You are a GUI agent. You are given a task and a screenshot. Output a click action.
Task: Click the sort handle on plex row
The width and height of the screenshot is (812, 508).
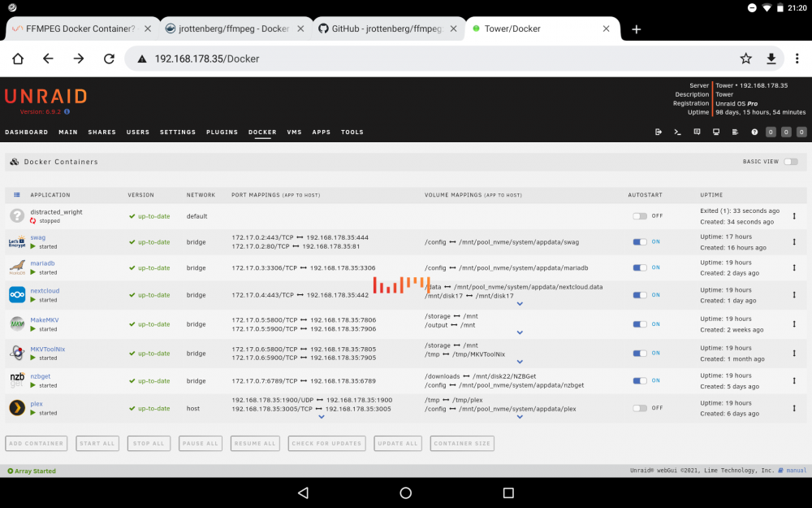(x=794, y=408)
